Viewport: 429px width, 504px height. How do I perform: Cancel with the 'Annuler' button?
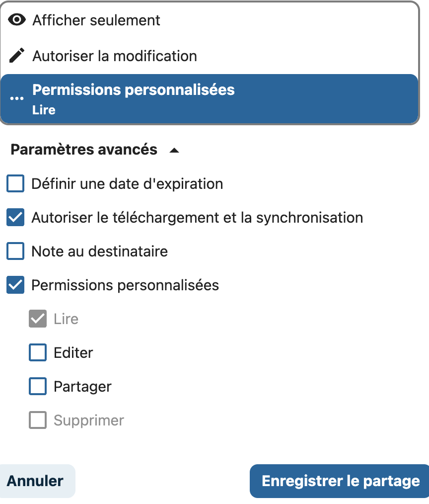[x=35, y=481]
